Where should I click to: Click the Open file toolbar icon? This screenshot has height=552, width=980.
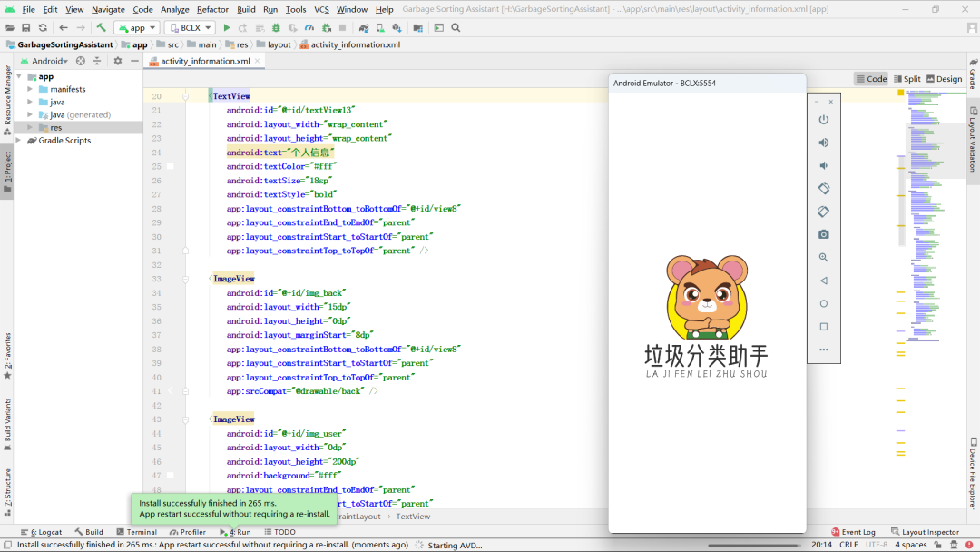9,27
